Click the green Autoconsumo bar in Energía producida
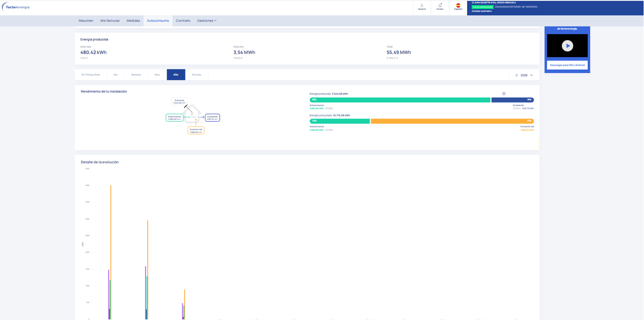Image resolution: width=644 pixels, height=320 pixels. [400, 100]
